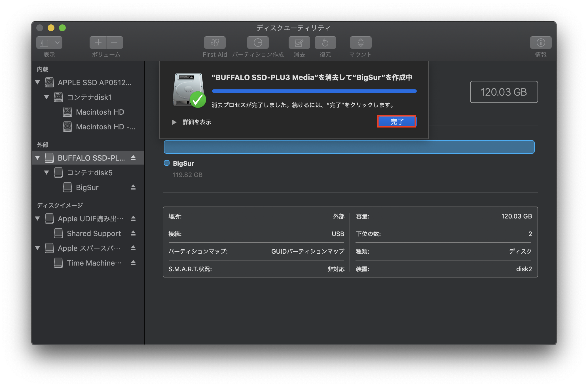
Task: Eject the Shared Support volume
Action: pos(133,233)
